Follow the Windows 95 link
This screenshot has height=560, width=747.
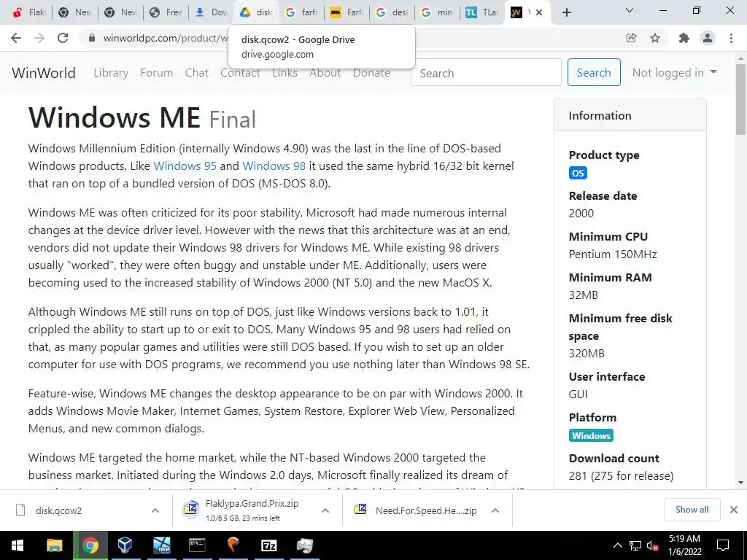click(185, 166)
